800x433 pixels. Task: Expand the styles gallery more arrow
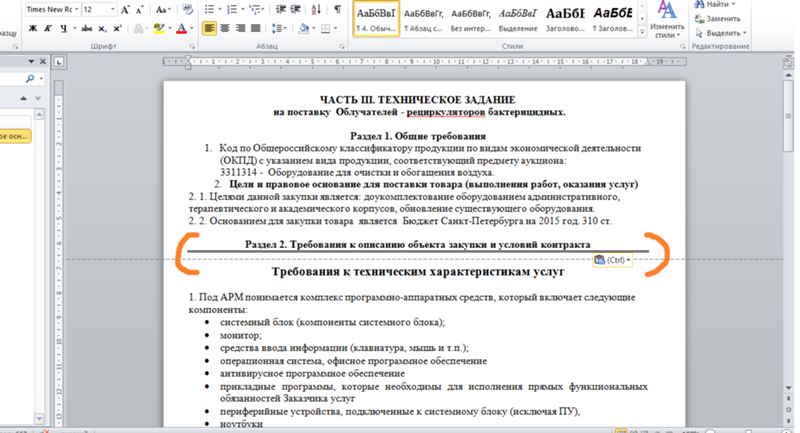coord(642,31)
